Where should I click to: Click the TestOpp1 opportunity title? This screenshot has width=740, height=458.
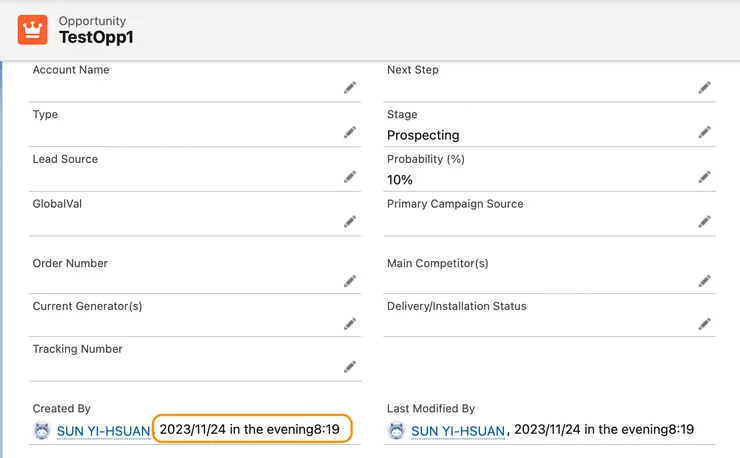[97, 38]
